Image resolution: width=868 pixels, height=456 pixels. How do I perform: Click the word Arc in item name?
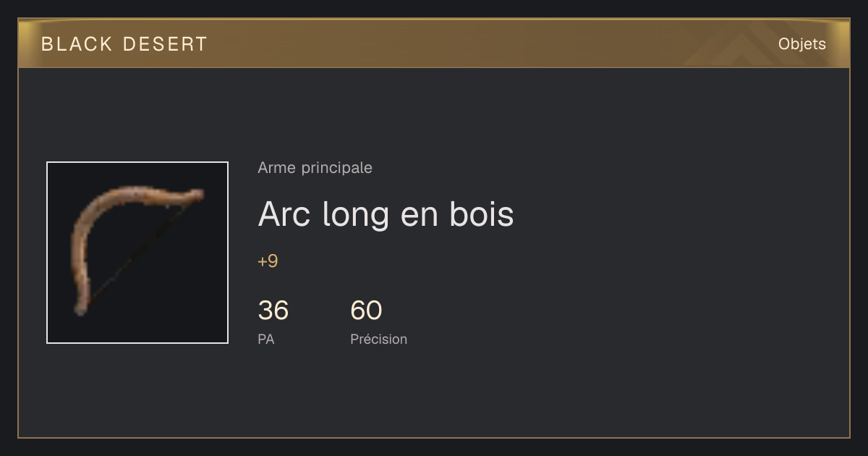(x=286, y=214)
